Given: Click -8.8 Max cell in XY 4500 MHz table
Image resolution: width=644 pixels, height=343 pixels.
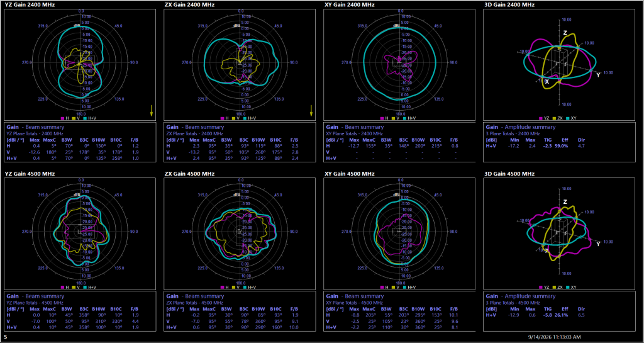Looking at the screenshot, I should point(356,315).
